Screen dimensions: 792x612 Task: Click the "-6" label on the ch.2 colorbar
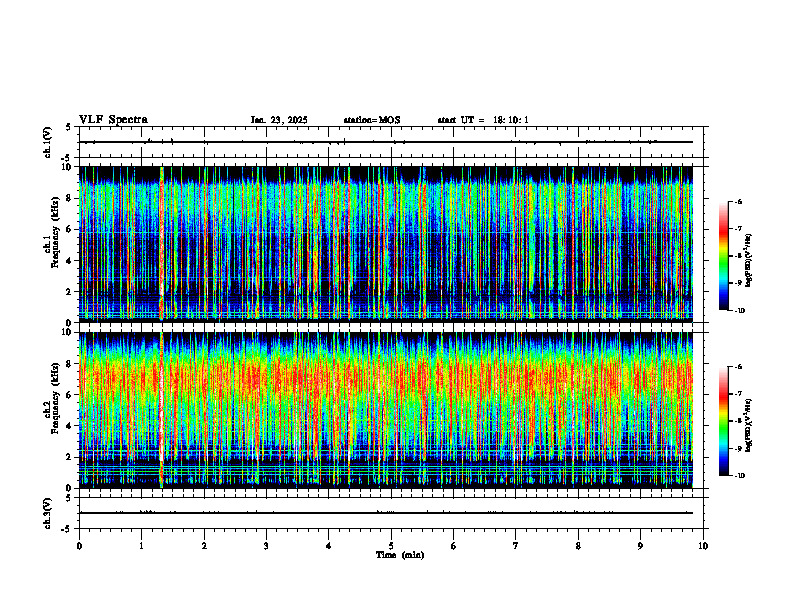click(738, 367)
